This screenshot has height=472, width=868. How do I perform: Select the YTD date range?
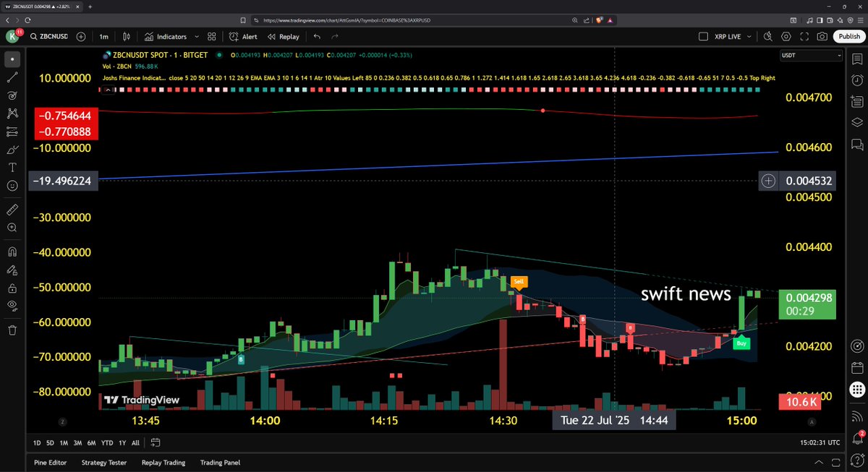[x=106, y=442]
